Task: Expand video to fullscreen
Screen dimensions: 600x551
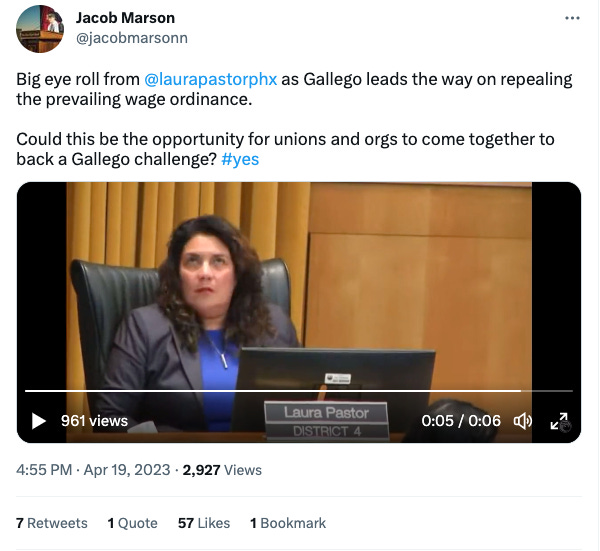Action: (x=559, y=421)
